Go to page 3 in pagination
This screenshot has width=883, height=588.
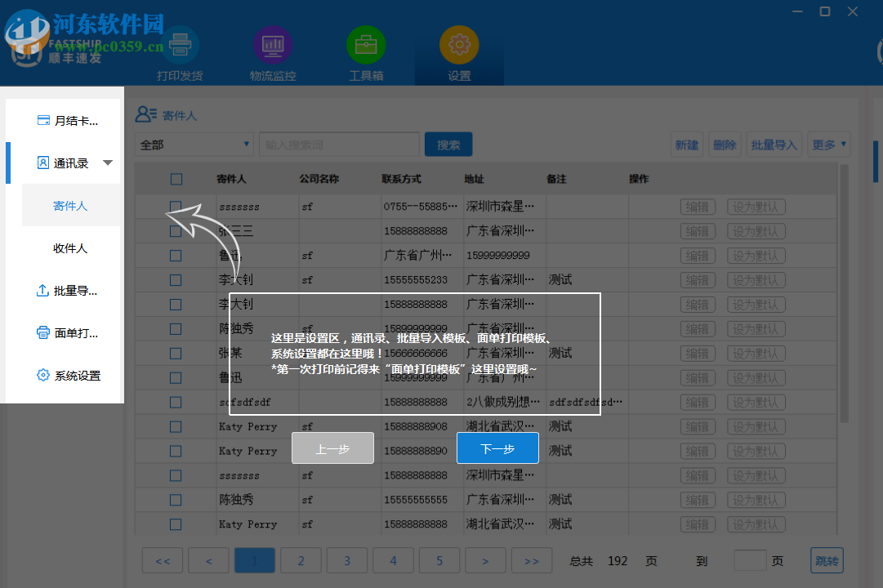346,560
